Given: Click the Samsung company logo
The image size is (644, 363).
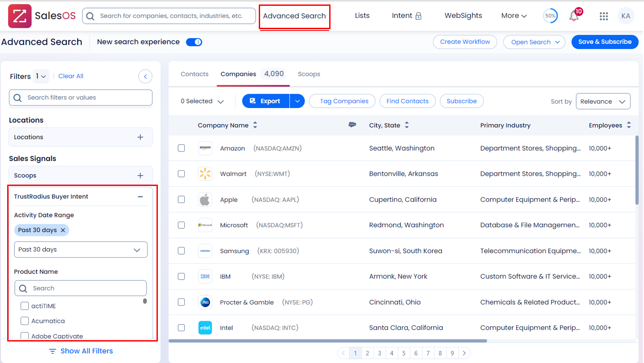Looking at the screenshot, I should (205, 251).
